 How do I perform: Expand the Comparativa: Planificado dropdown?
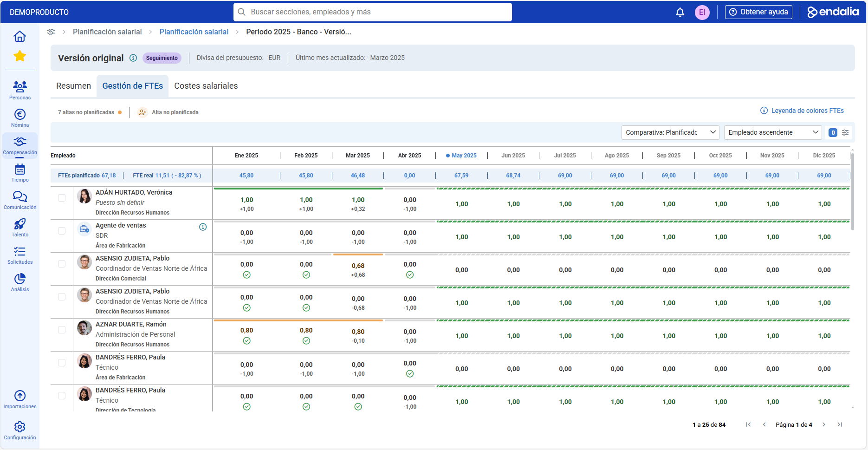pos(670,132)
